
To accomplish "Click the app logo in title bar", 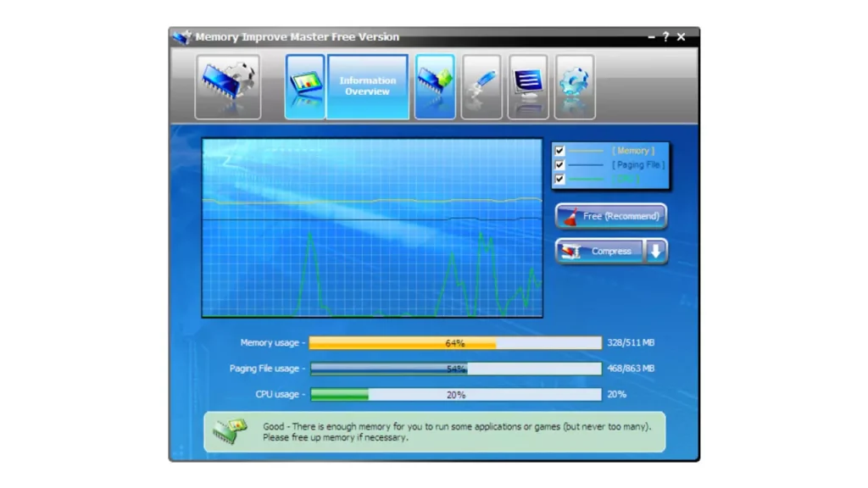I will tap(182, 37).
